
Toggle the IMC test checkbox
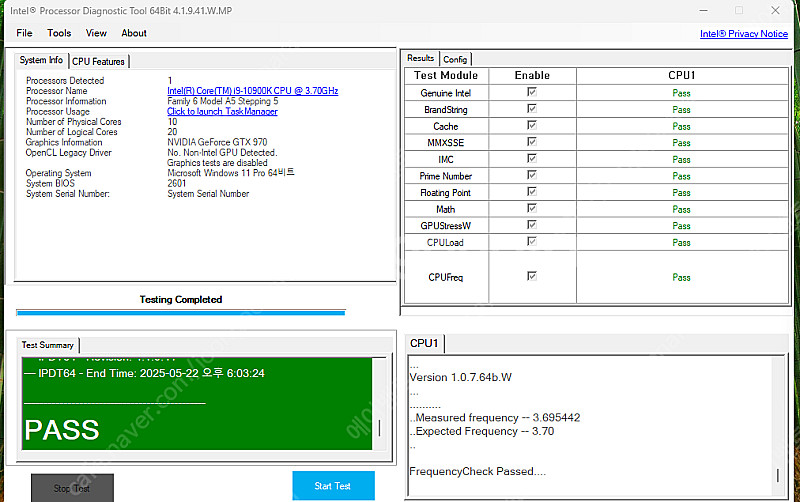click(532, 158)
